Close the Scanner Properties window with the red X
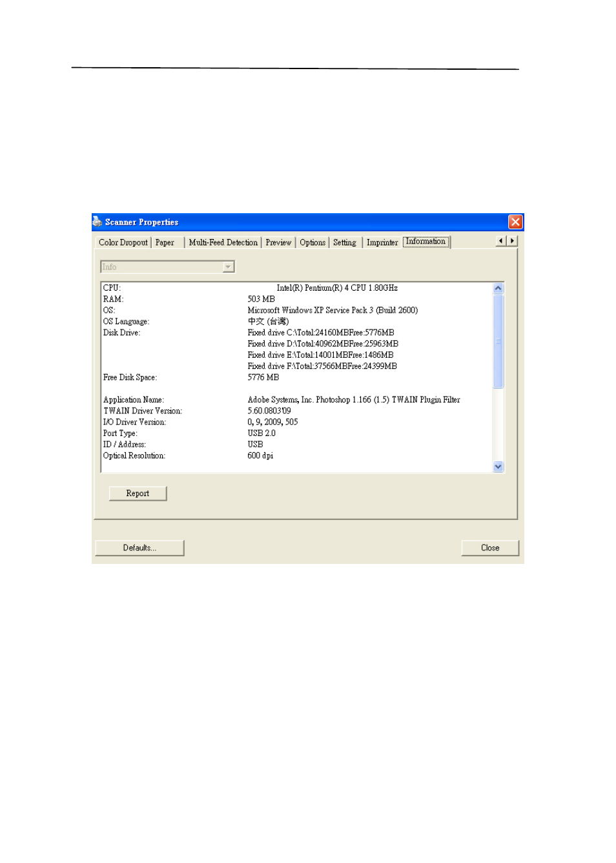Screen dimensions: 616x863 pyautogui.click(x=515, y=222)
